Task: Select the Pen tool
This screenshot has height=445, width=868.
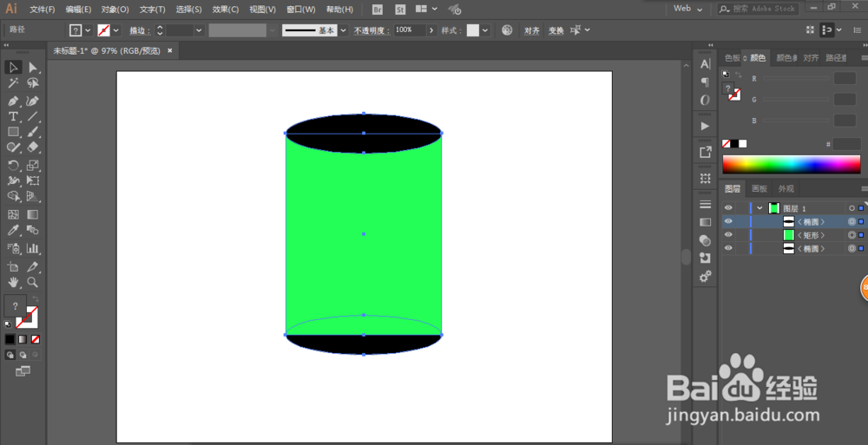Action: (13, 101)
